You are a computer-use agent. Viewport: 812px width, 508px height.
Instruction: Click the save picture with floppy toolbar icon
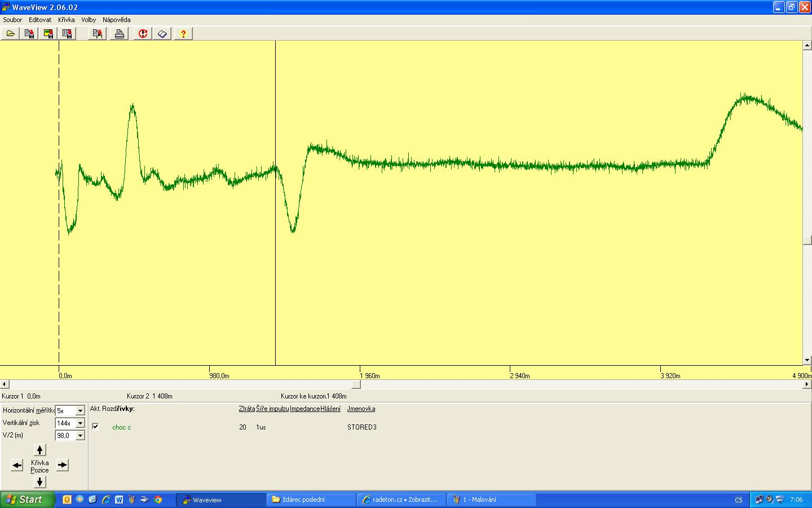click(x=48, y=34)
